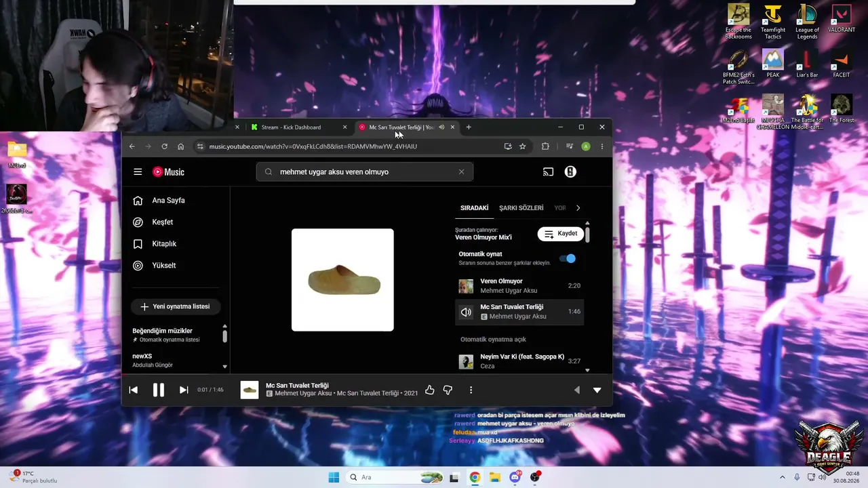Switch to the ŞARKI SÖZLERİ tab
The height and width of the screenshot is (488, 868).
tap(521, 208)
